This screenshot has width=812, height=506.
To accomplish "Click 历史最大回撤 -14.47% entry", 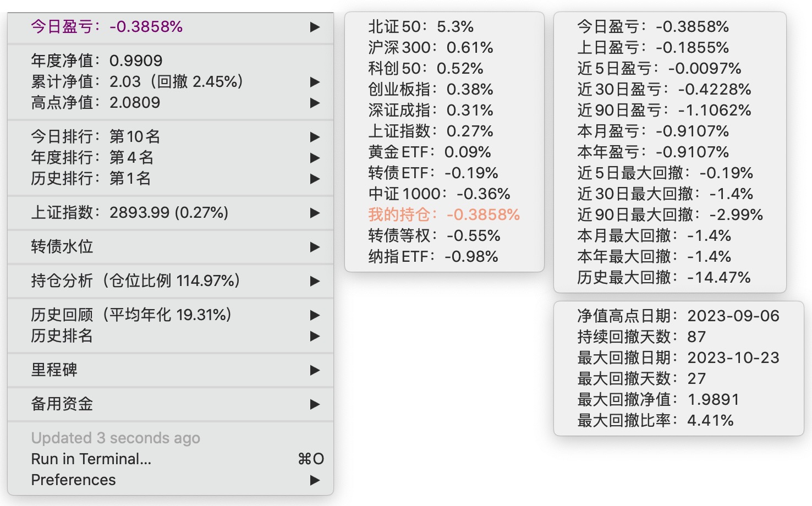I will 663,277.
